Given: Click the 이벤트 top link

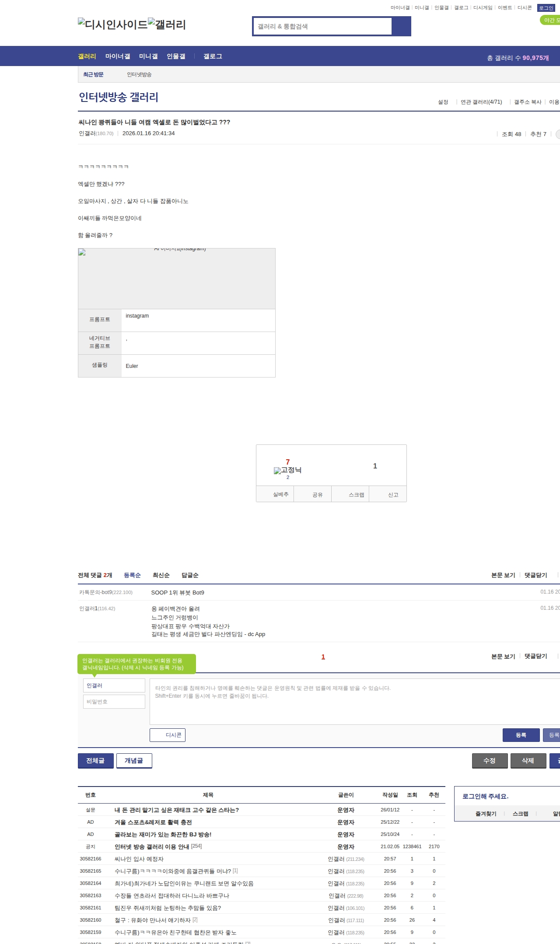Looking at the screenshot, I should coord(505,8).
